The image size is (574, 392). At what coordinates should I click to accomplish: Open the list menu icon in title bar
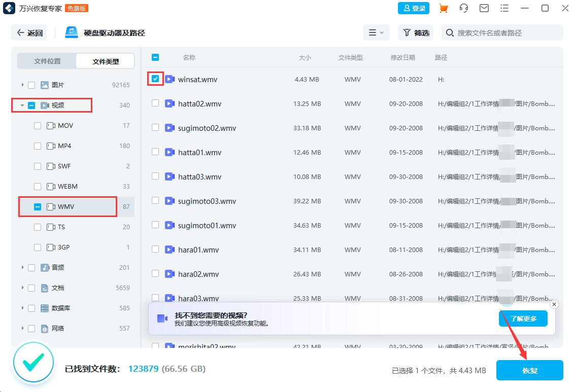[x=504, y=8]
